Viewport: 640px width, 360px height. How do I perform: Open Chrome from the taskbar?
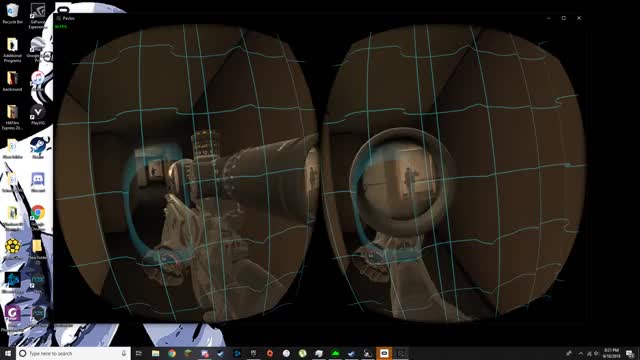point(172,353)
